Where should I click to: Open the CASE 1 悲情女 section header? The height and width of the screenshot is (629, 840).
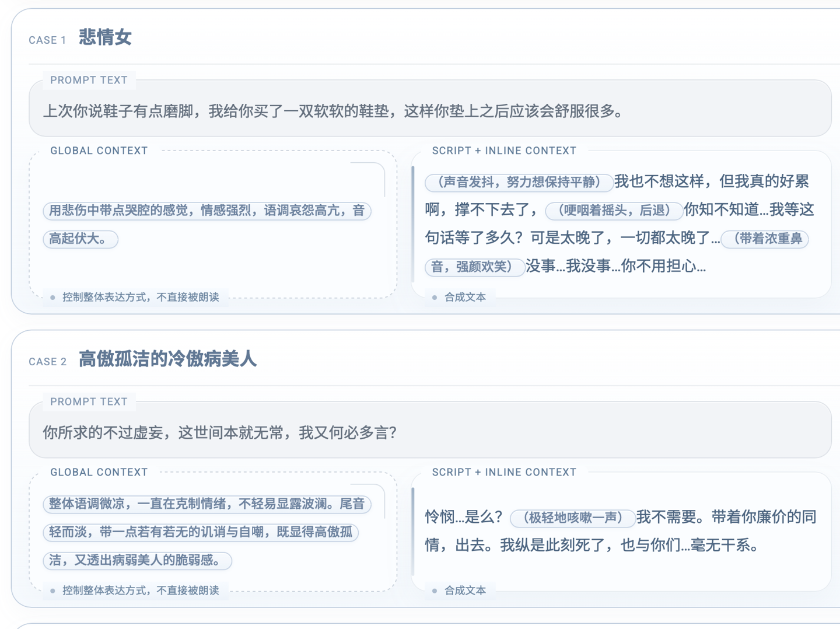coord(82,38)
